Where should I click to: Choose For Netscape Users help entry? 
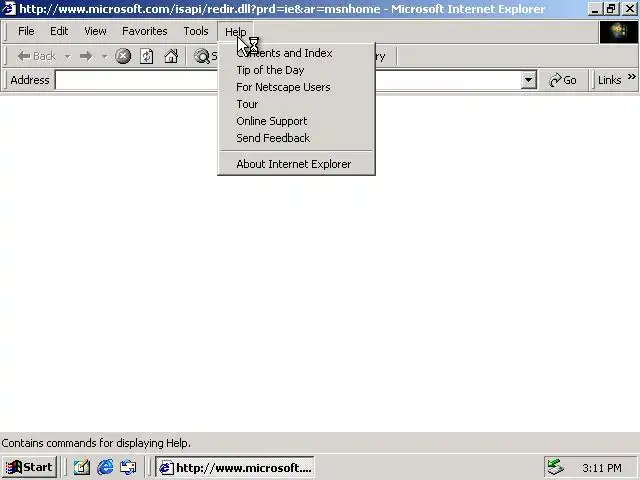[296, 87]
